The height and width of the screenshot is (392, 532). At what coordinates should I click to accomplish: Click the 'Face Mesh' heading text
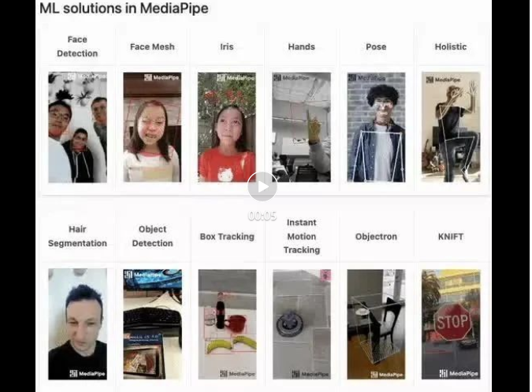coord(152,46)
